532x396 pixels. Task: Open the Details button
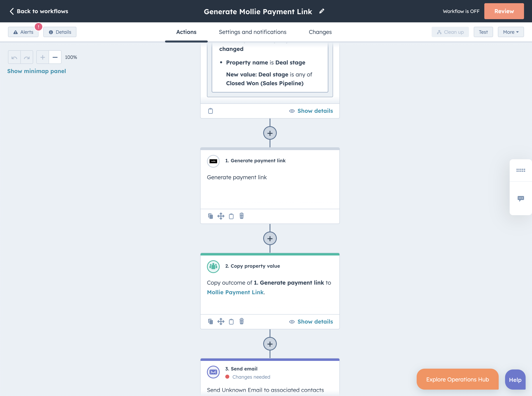coord(60,32)
